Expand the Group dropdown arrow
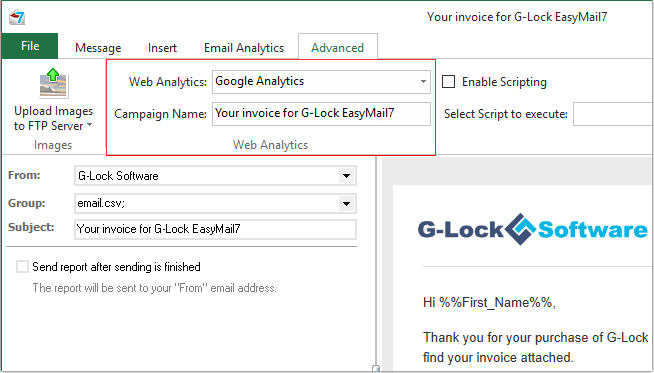 (x=346, y=204)
